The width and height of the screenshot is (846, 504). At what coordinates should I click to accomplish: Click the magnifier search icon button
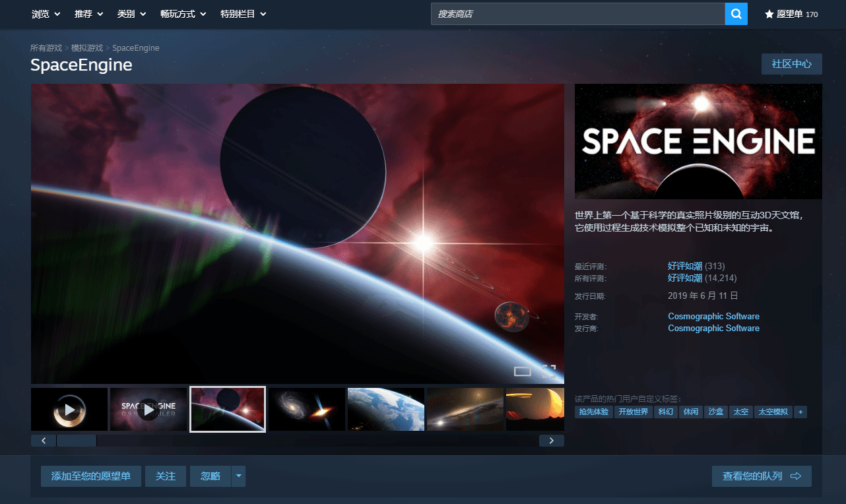[736, 14]
